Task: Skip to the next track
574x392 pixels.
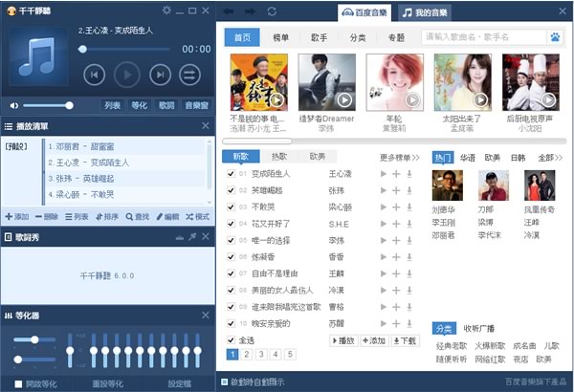Action: [x=160, y=75]
